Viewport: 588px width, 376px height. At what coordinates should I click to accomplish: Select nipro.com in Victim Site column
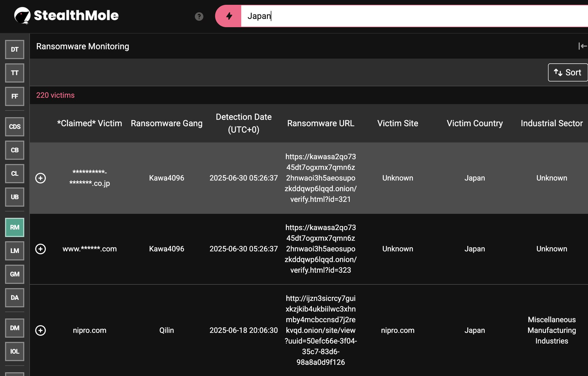click(x=398, y=330)
